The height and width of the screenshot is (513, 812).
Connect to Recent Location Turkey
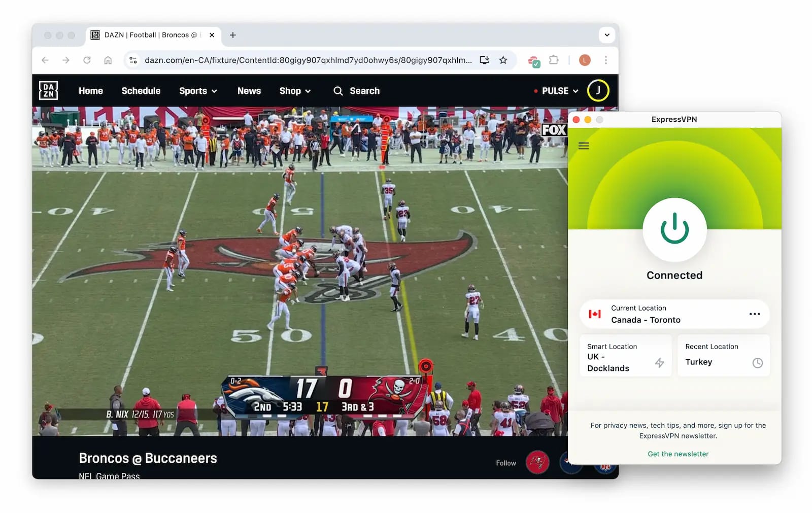pos(724,356)
